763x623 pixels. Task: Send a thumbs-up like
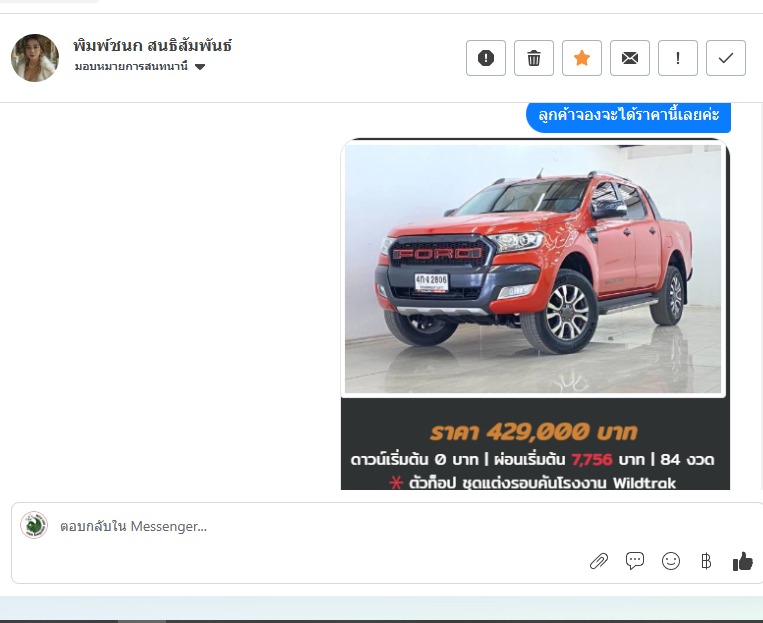click(743, 561)
